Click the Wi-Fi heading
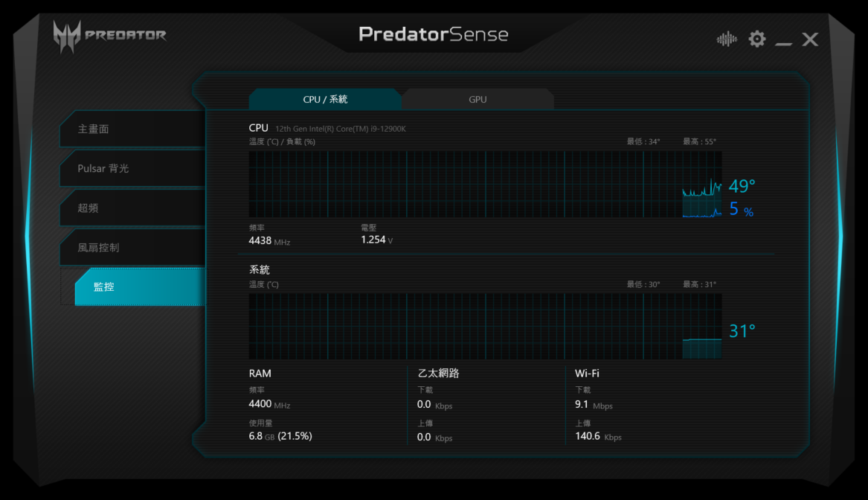Viewport: 868px width, 500px height. pyautogui.click(x=587, y=374)
